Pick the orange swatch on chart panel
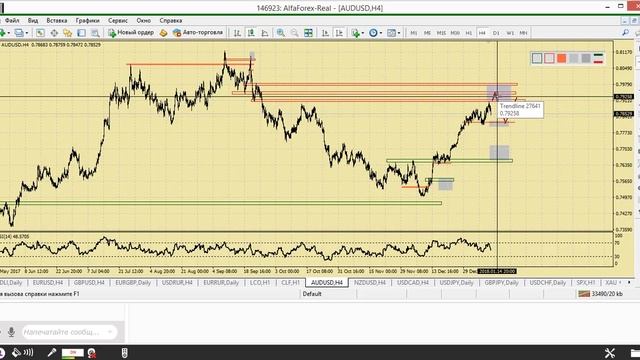The width and height of the screenshot is (640, 360). (562, 58)
